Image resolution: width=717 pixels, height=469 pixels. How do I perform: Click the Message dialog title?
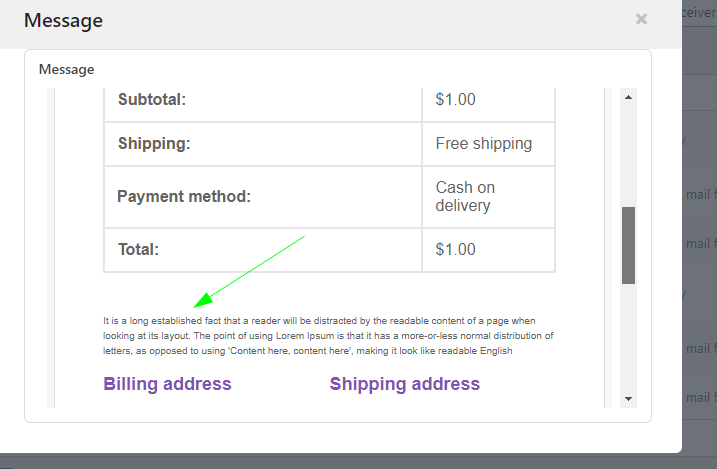[x=63, y=20]
